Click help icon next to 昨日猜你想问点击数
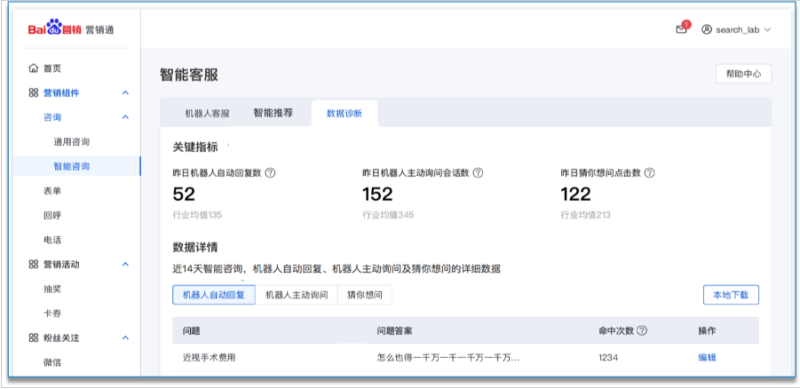 [649, 173]
